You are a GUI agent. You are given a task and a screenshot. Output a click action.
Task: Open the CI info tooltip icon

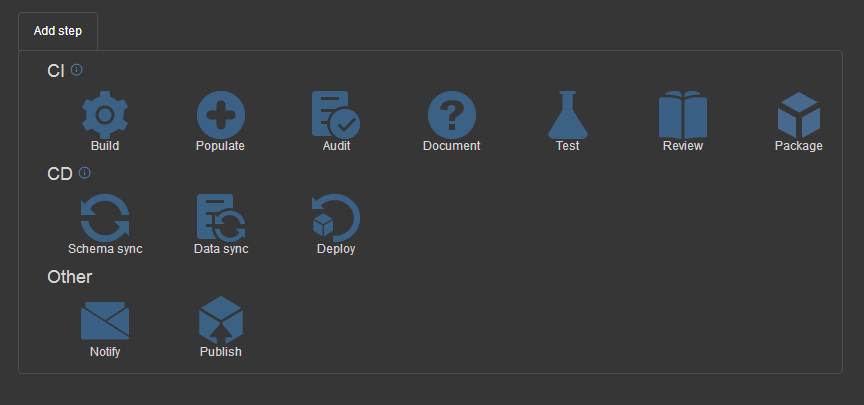pos(77,70)
